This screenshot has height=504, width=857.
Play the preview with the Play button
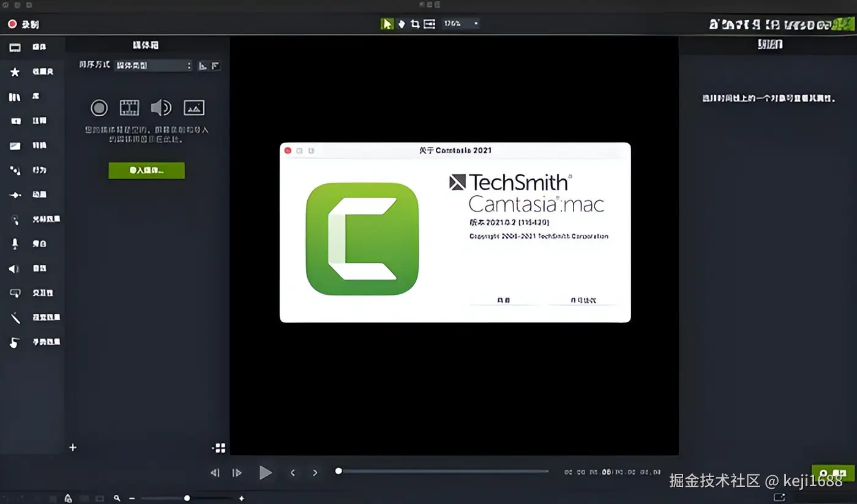click(265, 472)
